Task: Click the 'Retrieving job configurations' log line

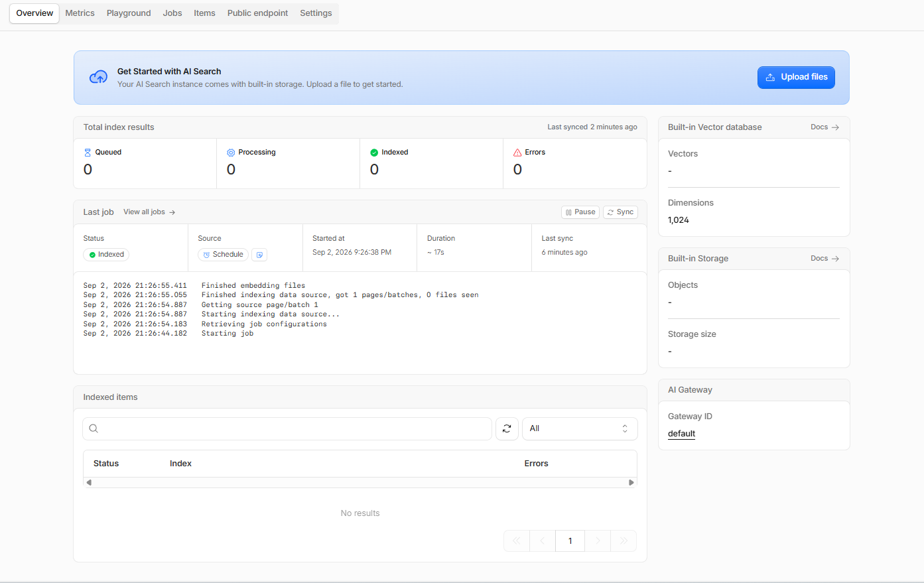Action: pyautogui.click(x=264, y=324)
